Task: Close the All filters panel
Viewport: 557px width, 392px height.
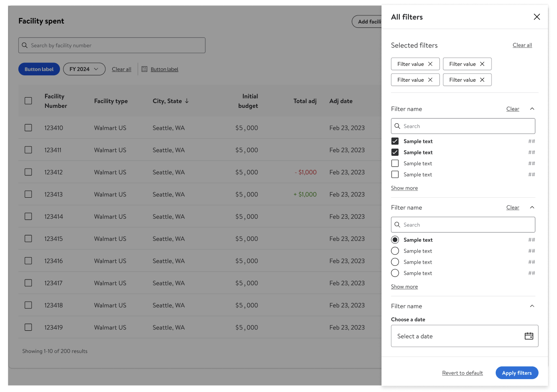Action: [x=536, y=17]
